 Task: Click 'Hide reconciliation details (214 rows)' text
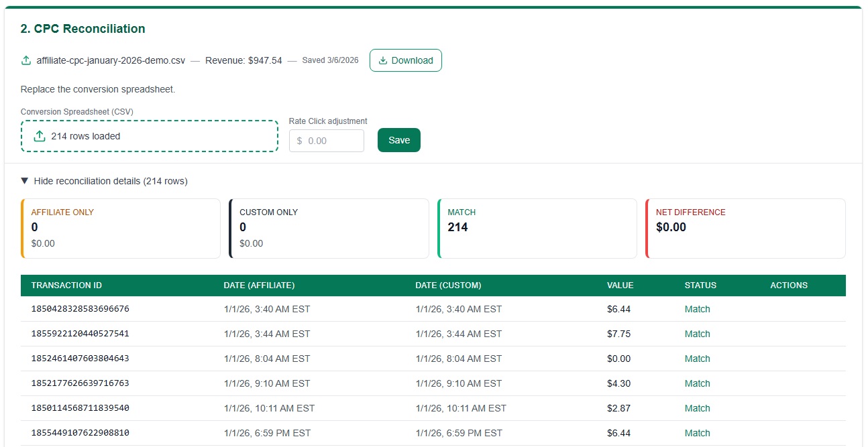point(111,181)
